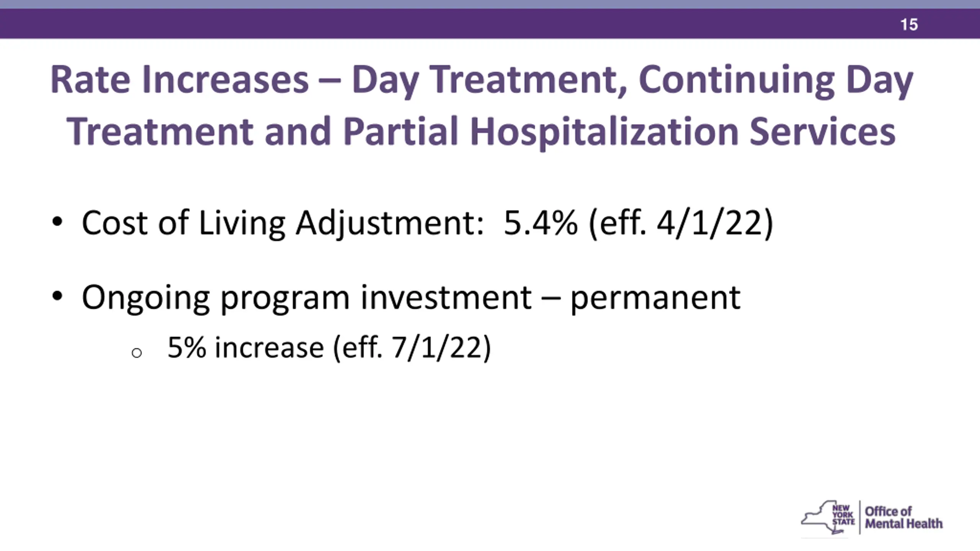
Task: Click the light lavender top stripe
Action: (x=490, y=4)
